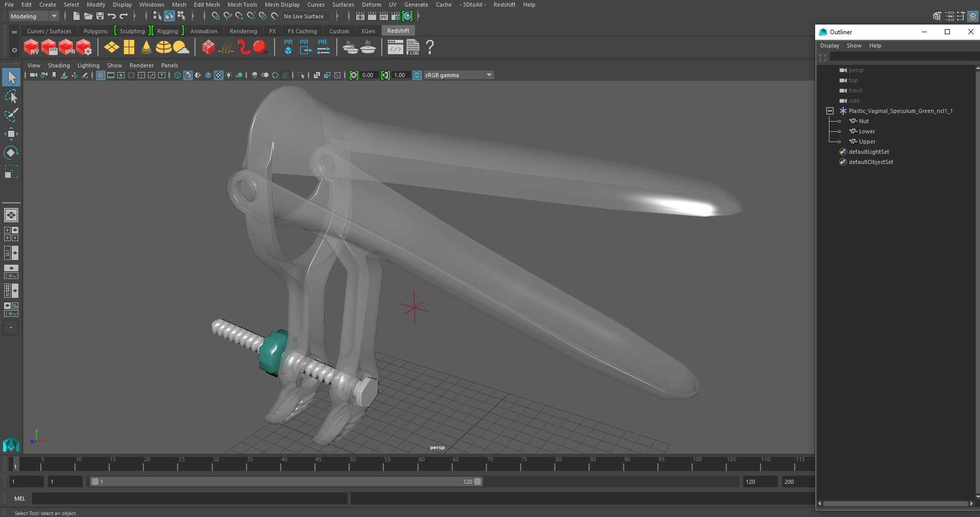Click the Redshift script editor icon
Screen dimensions: 980x517
click(396, 48)
